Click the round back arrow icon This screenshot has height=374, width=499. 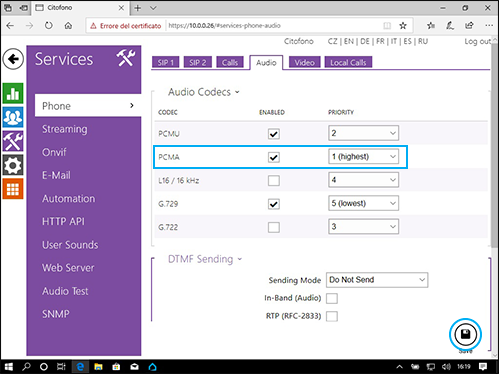(13, 59)
